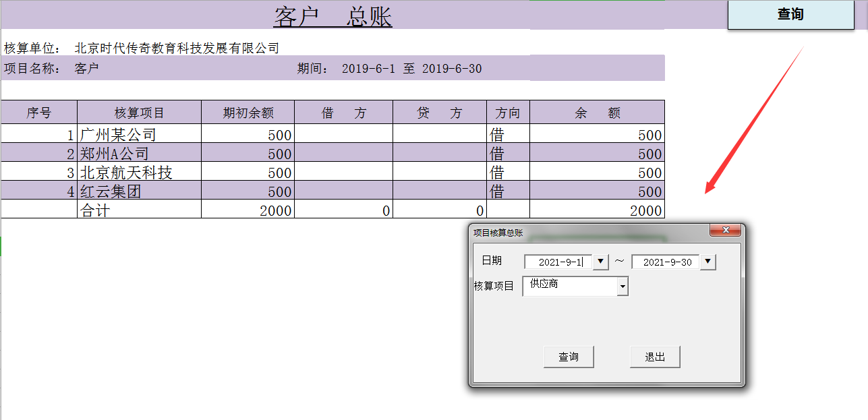
Task: Click the 查询 button on the worksheet
Action: [x=789, y=14]
